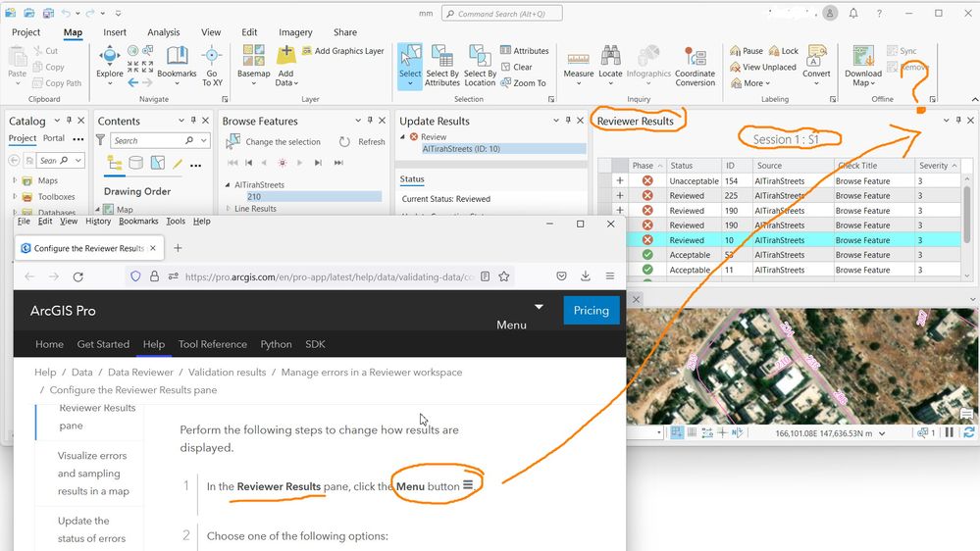The image size is (980, 551).
Task: Expand row with ID 154 in results table
Action: [x=619, y=180]
